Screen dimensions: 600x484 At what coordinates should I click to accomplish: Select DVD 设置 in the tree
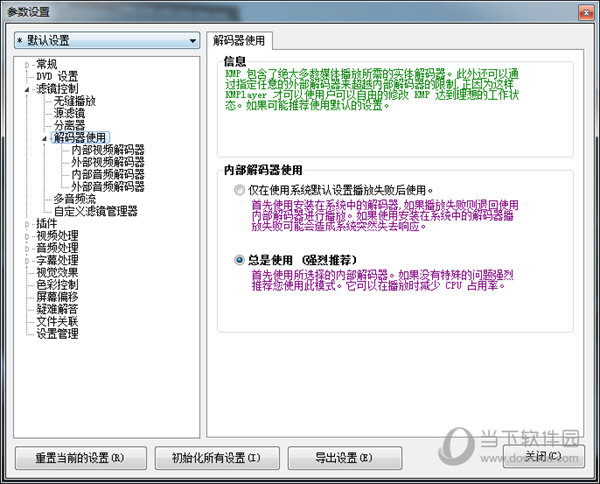(x=57, y=76)
